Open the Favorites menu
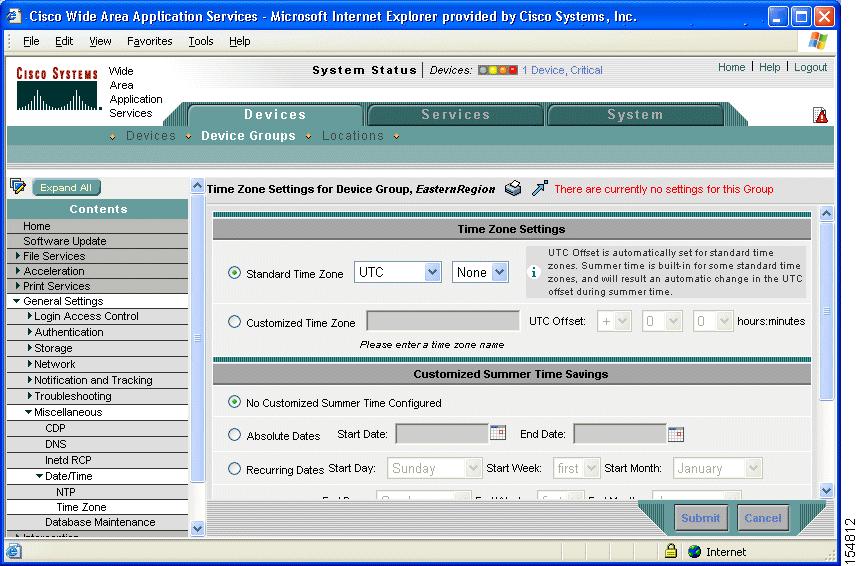 point(149,41)
